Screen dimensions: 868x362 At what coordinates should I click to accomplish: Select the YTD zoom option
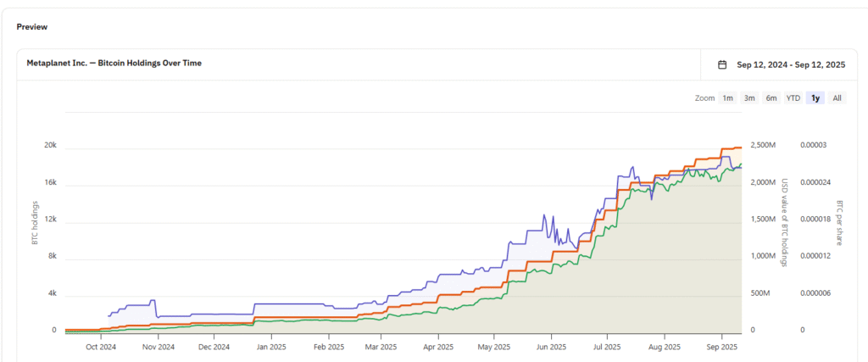tap(793, 98)
